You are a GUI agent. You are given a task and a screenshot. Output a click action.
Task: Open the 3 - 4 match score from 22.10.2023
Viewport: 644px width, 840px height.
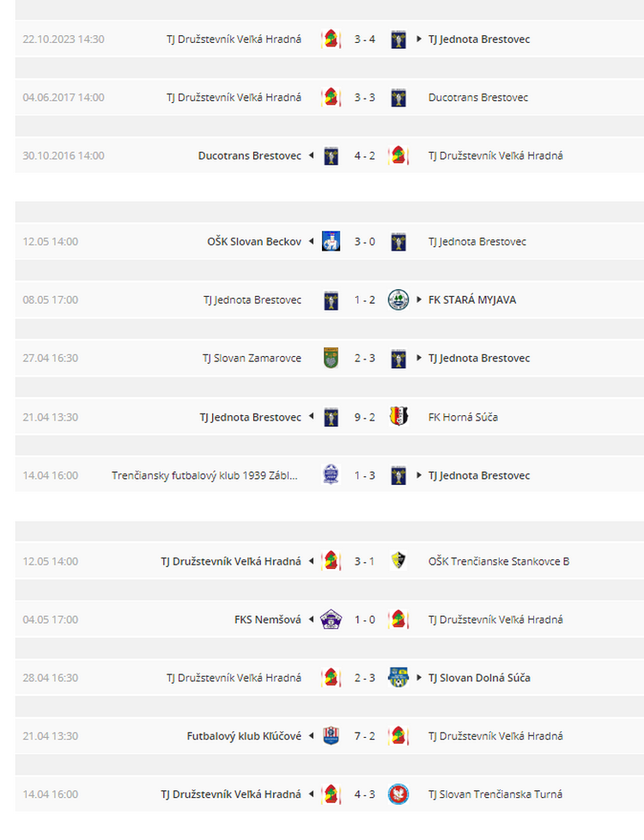[x=365, y=39]
